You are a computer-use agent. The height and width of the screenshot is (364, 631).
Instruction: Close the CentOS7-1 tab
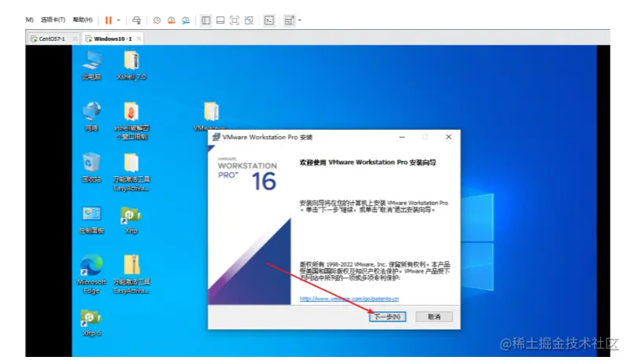[x=75, y=39]
